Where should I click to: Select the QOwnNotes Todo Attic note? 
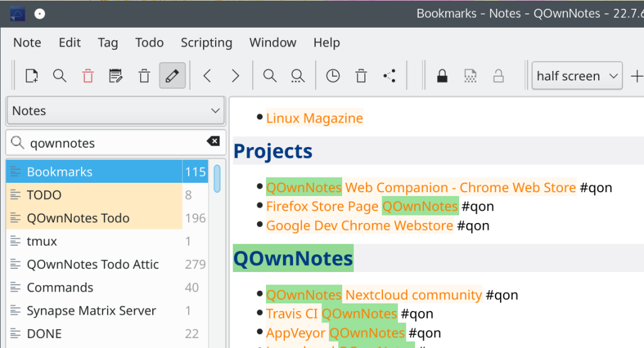pyautogui.click(x=92, y=264)
